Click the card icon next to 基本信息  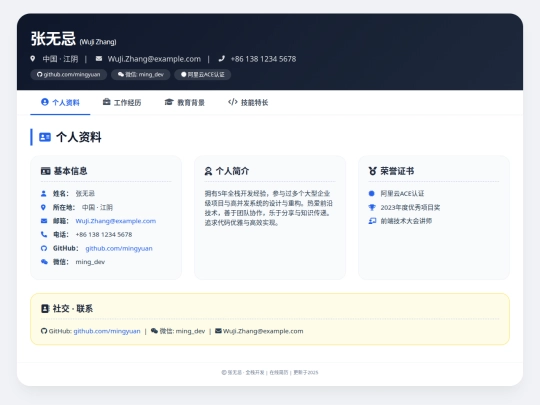[x=45, y=171]
